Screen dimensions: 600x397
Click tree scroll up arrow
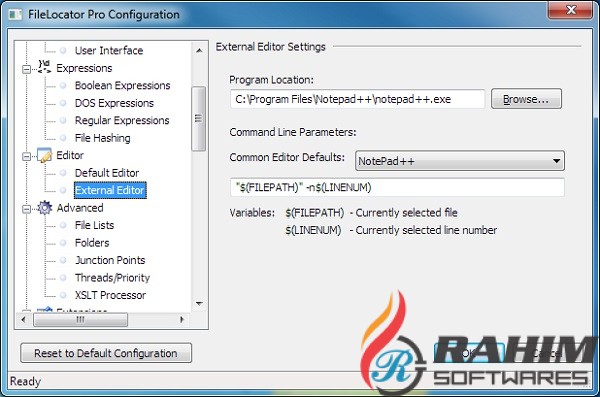(x=199, y=51)
